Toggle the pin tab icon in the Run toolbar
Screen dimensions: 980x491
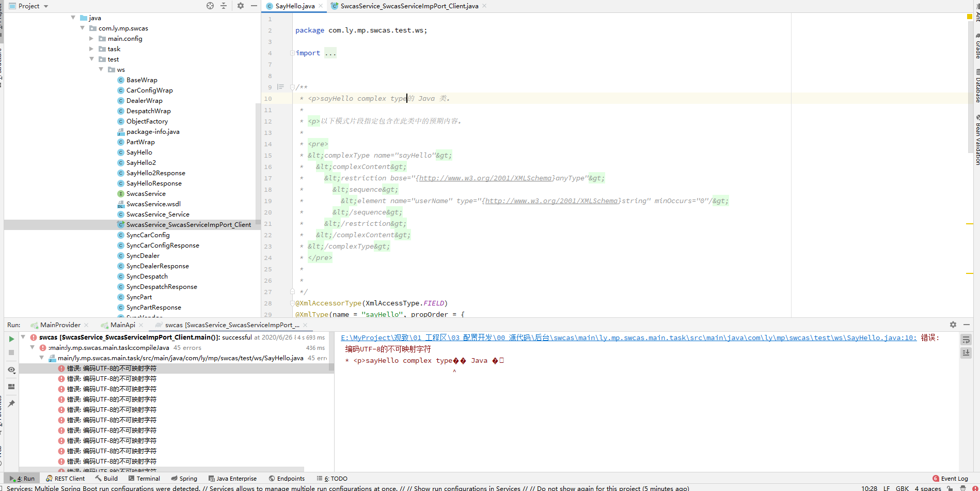11,404
